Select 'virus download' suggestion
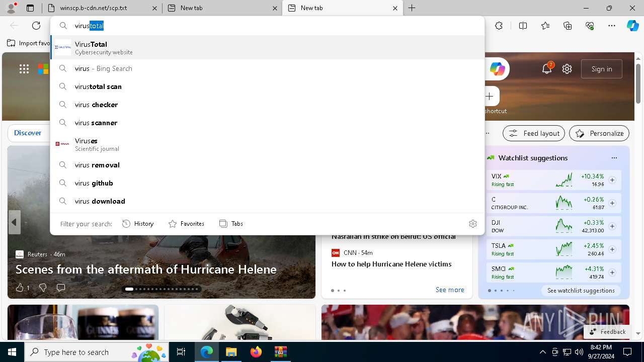644x362 pixels. 267,201
